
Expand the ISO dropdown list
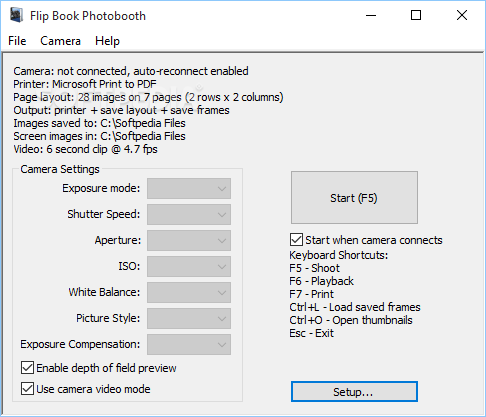point(189,266)
